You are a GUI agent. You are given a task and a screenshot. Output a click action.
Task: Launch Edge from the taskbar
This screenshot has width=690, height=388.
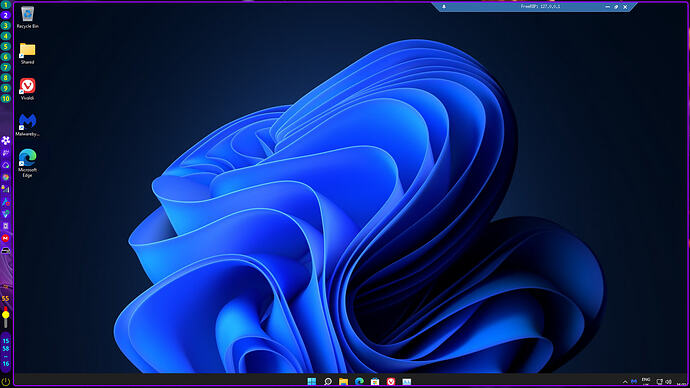click(360, 381)
